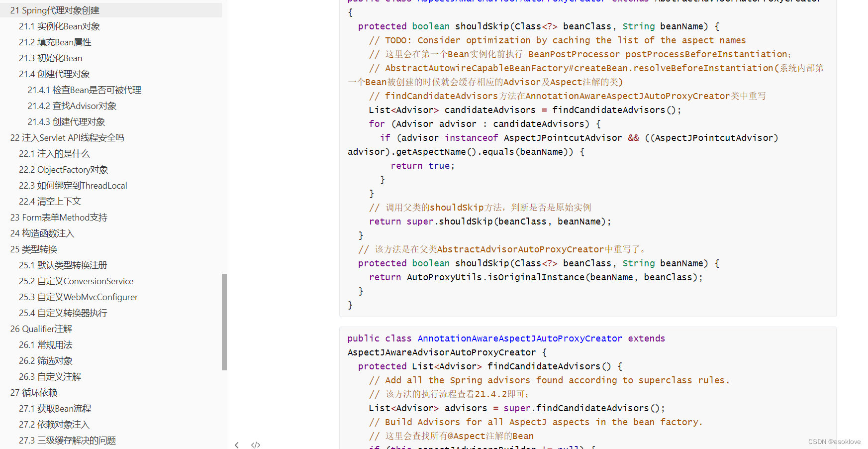Image resolution: width=868 pixels, height=449 pixels.
Task: Open outline item 21 Spring代理对象创建
Action: (x=55, y=10)
